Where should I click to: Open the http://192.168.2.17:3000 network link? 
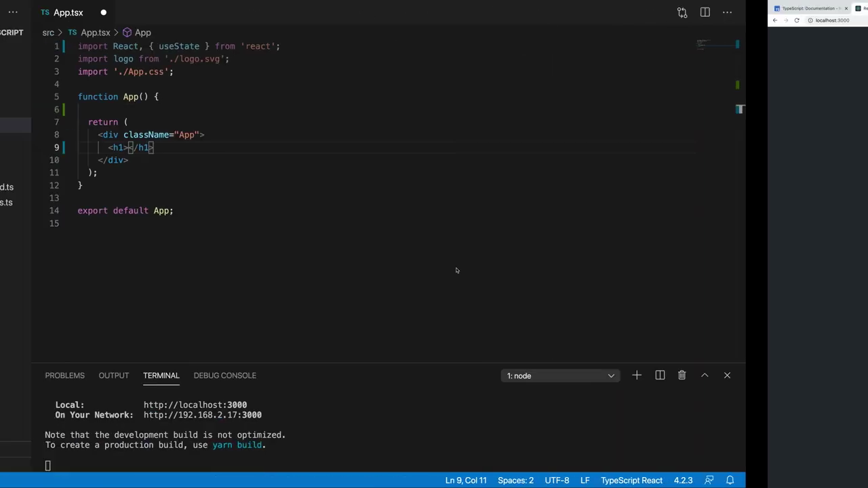[x=203, y=415]
